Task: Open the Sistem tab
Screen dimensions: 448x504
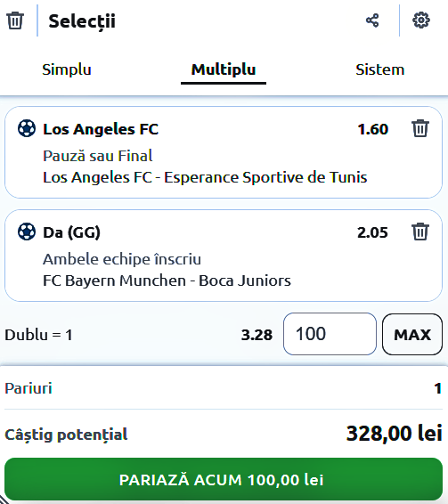Action: [379, 69]
